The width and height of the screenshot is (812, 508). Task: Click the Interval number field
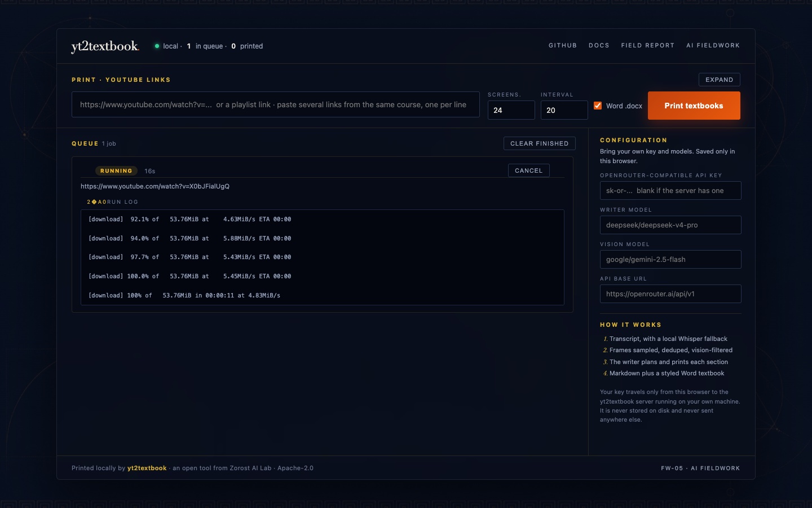564,110
